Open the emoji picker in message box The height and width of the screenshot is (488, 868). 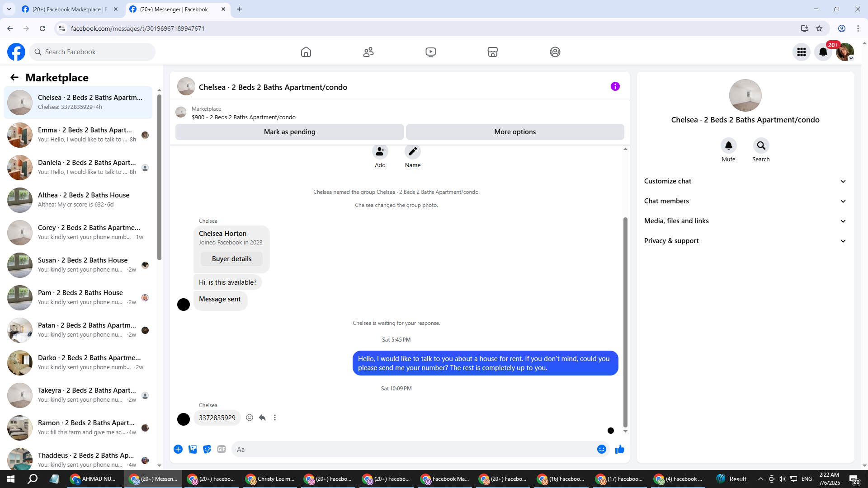click(601, 449)
